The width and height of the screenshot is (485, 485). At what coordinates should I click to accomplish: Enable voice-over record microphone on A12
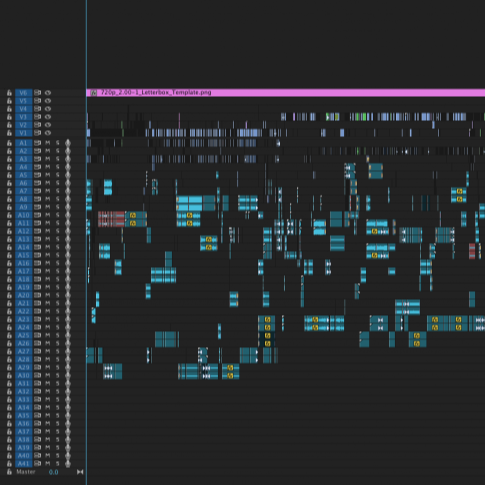68,231
